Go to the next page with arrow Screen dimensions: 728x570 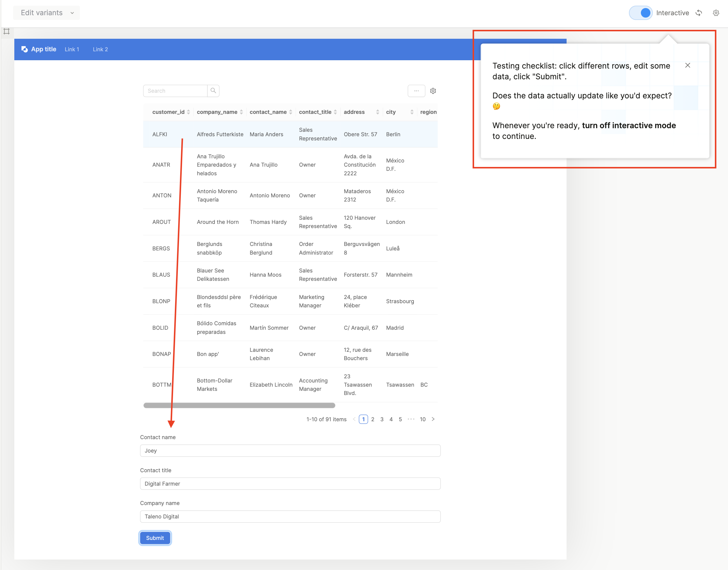point(433,419)
